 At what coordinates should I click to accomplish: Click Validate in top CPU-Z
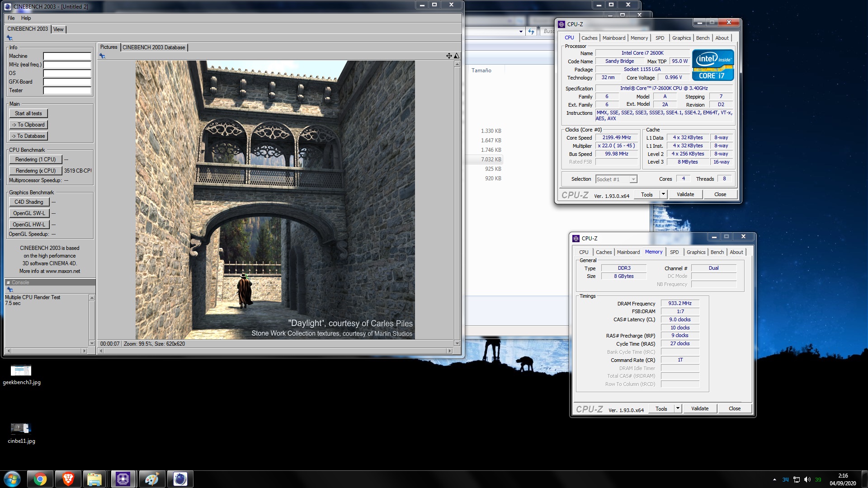point(685,194)
